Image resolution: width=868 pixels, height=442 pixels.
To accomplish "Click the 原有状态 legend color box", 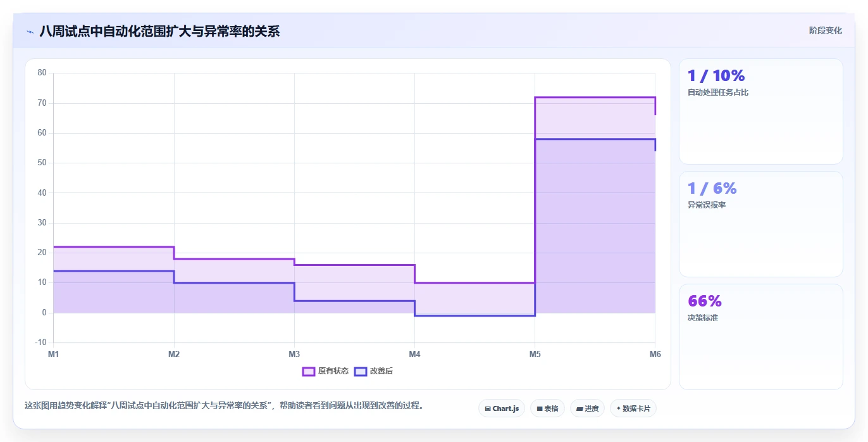I will click(x=309, y=371).
